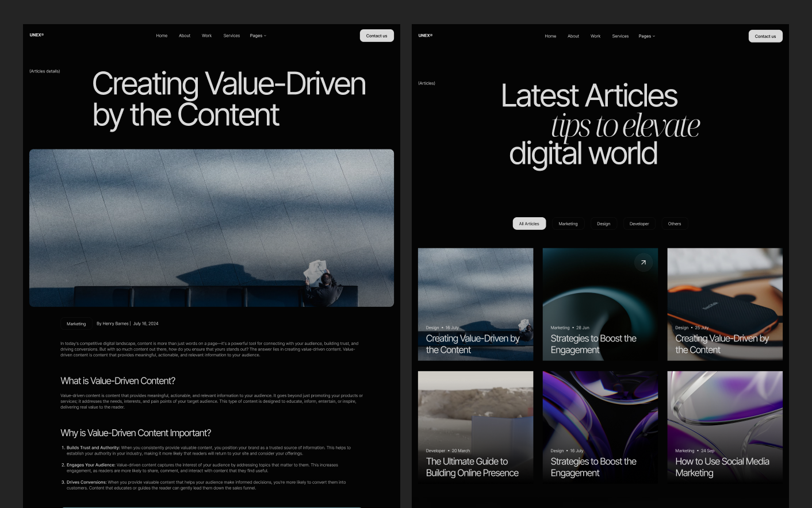Screen dimensions: 812x508
Task: Select the All Articles filter tab
Action: (529, 224)
